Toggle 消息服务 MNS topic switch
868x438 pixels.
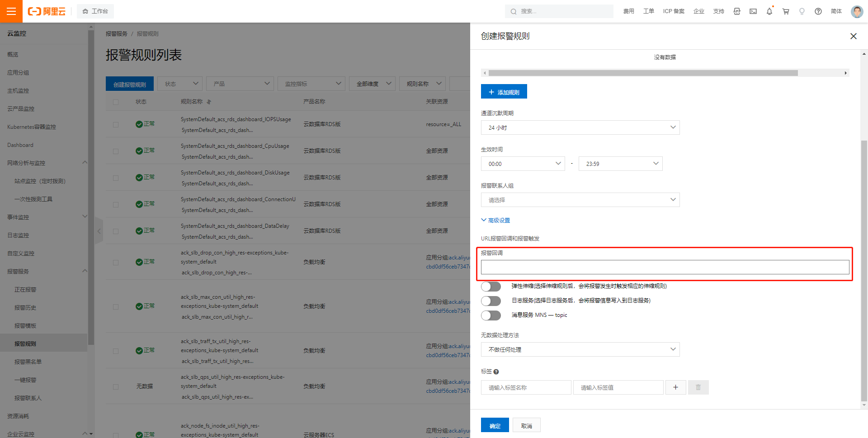[491, 316]
